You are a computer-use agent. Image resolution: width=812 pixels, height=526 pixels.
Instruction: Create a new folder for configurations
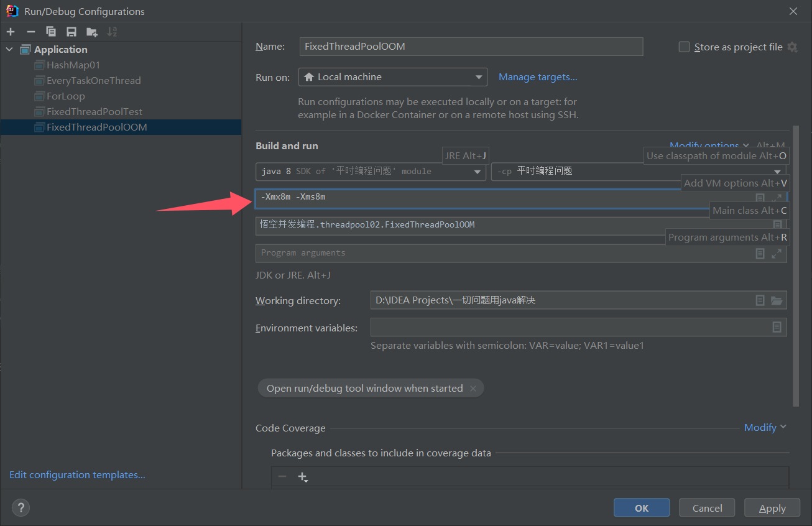point(91,31)
